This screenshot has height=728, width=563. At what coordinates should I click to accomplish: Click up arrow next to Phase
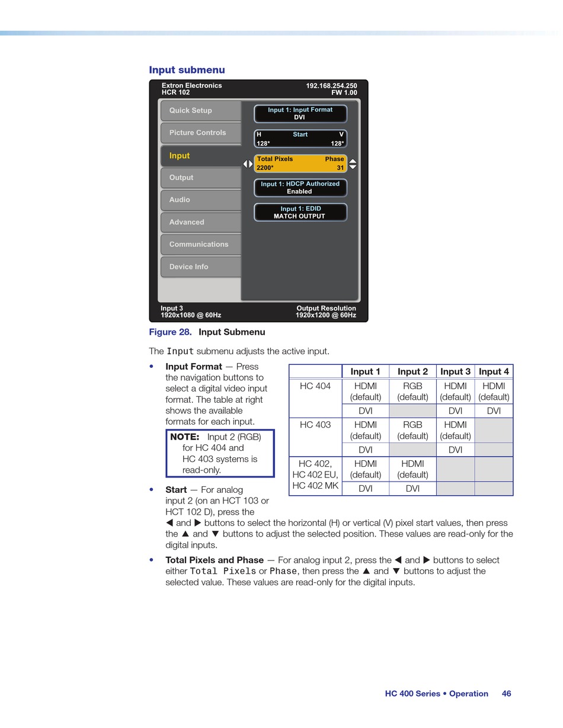pyautogui.click(x=353, y=161)
